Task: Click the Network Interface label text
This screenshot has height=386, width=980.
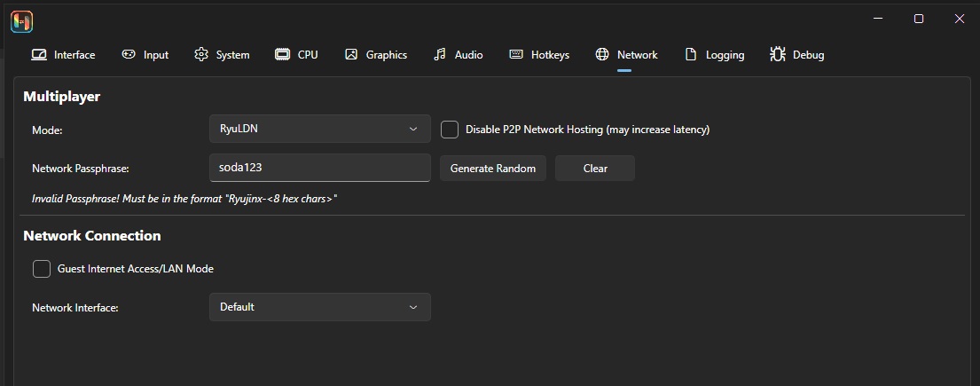Action: coord(75,308)
